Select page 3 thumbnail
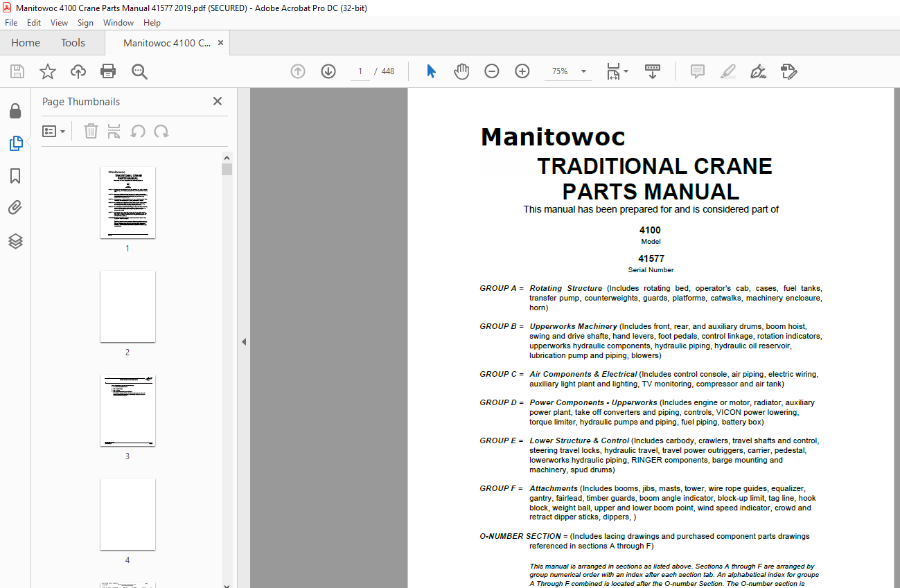This screenshot has height=588, width=900. [x=127, y=410]
